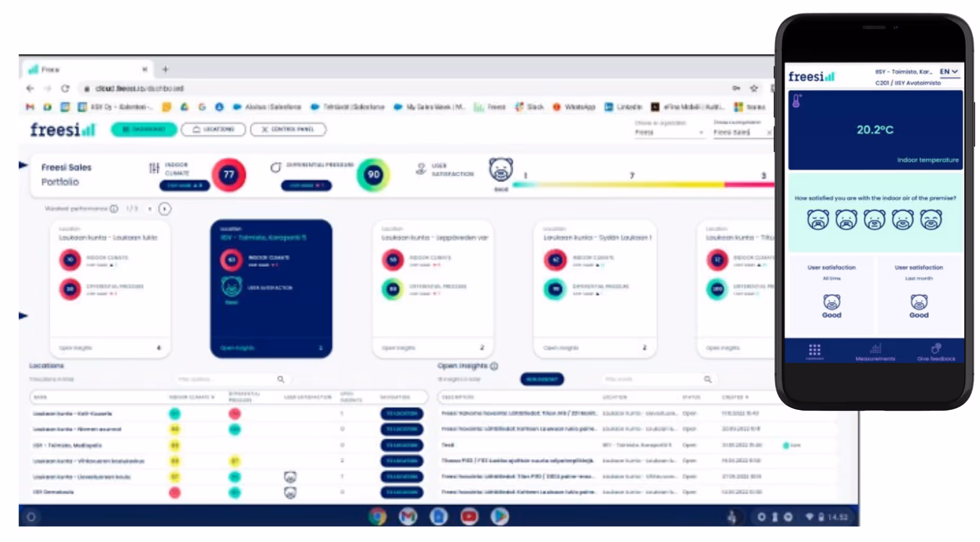
Task: Open the Google Drive bookmark icon
Action: pyautogui.click(x=184, y=107)
